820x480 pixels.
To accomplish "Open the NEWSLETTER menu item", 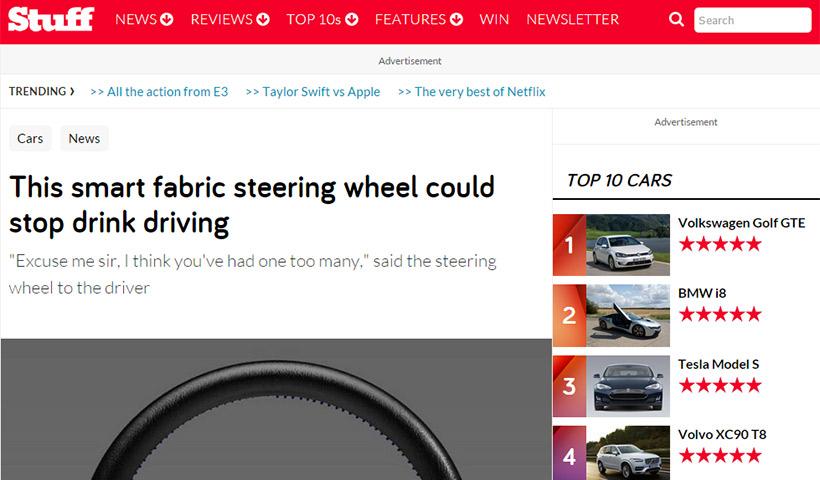I will click(x=573, y=19).
